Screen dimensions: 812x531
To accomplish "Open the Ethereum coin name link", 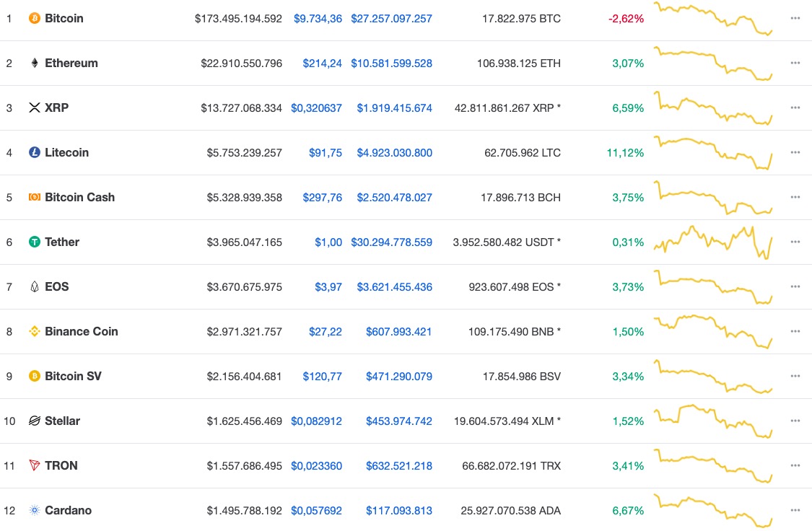I will (71, 63).
